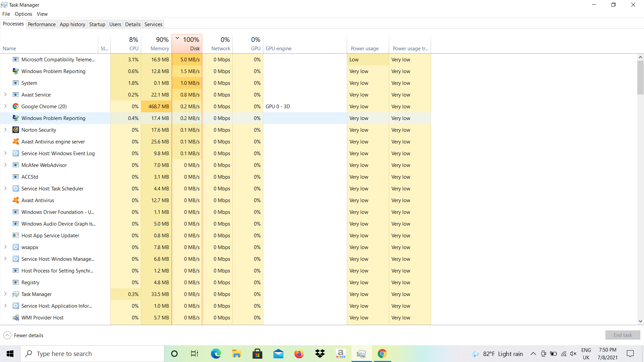The image size is (644, 362).
Task: Click the Norton Security process icon
Action: [x=15, y=130]
